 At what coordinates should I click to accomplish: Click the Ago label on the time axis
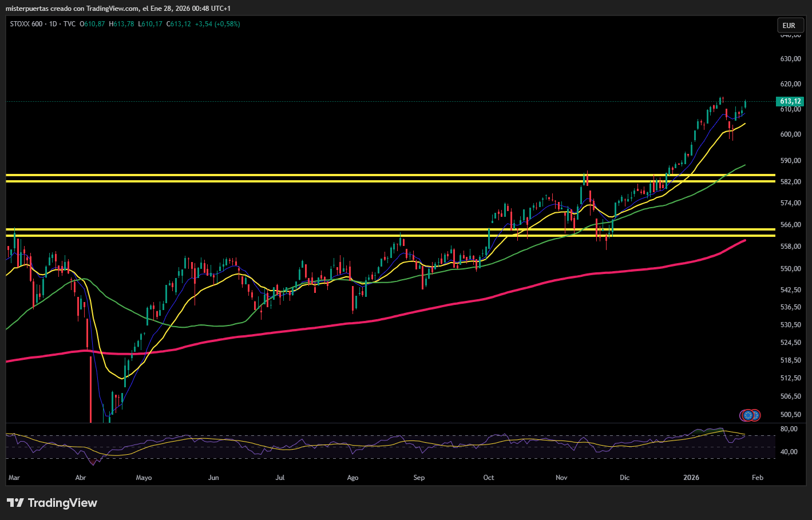coord(352,478)
